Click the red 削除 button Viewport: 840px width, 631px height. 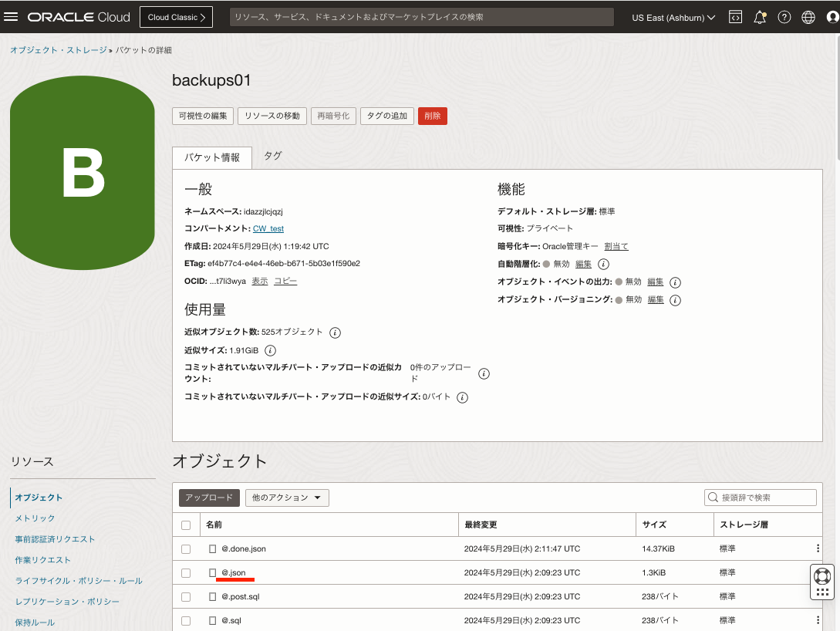[x=432, y=116]
